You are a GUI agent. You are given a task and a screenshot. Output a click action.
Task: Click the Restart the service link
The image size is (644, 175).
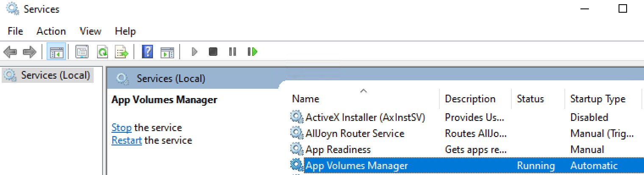[x=126, y=140]
